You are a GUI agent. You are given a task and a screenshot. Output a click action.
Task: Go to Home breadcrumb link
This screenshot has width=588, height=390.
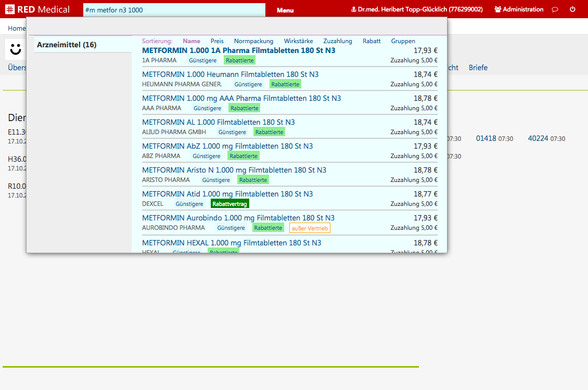(17, 28)
